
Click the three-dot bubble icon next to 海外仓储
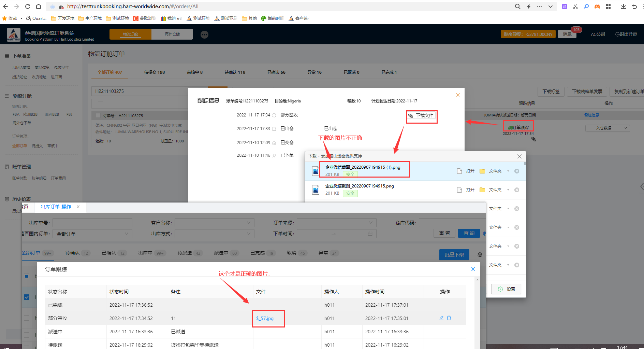(x=204, y=34)
